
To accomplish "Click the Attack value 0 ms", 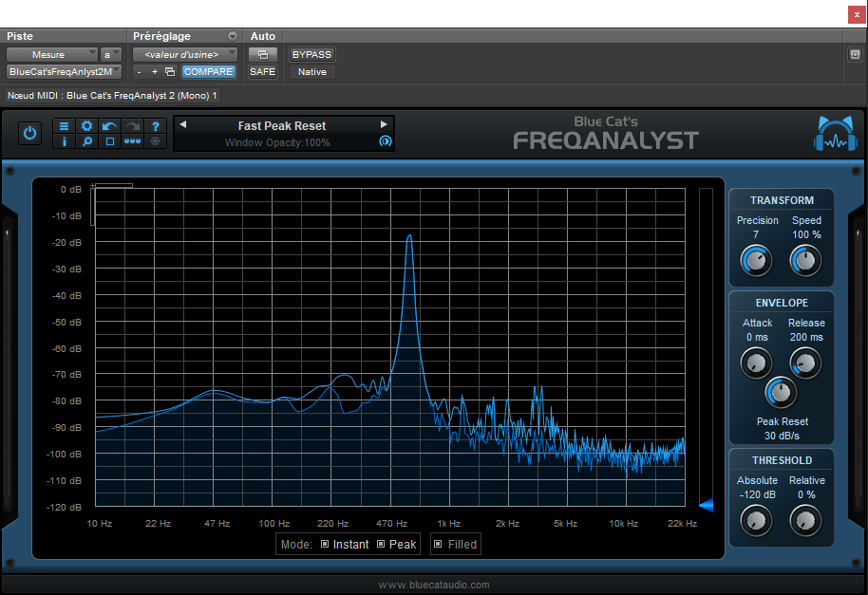I will pyautogui.click(x=757, y=337).
